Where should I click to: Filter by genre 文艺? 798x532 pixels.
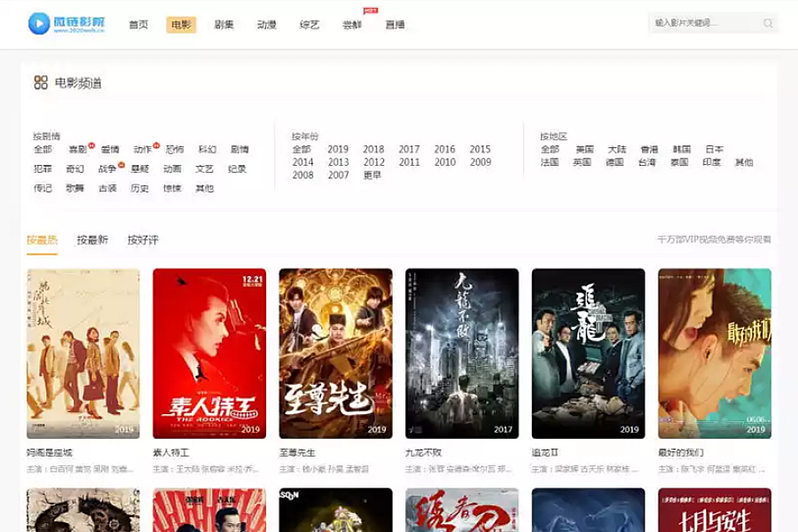point(205,169)
